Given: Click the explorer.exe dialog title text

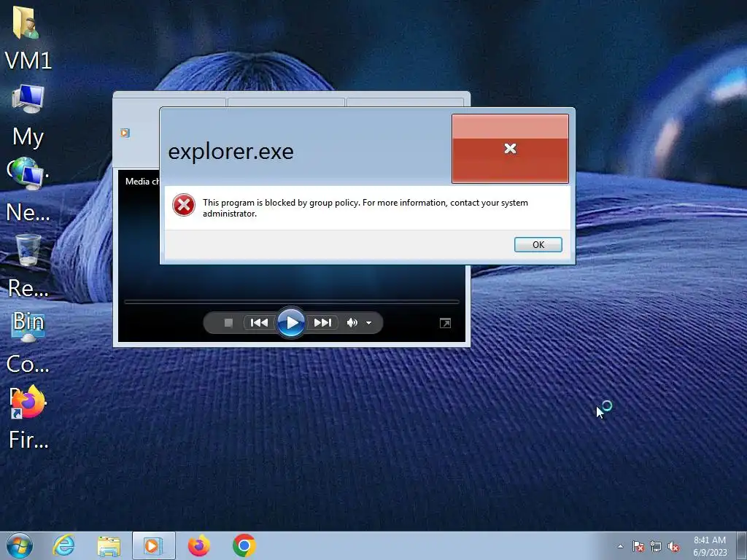Looking at the screenshot, I should pos(231,152).
